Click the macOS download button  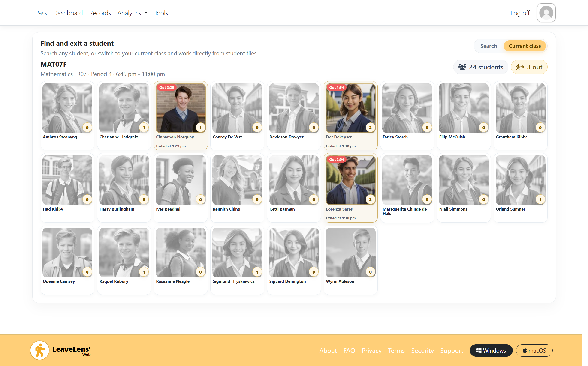[x=534, y=350]
